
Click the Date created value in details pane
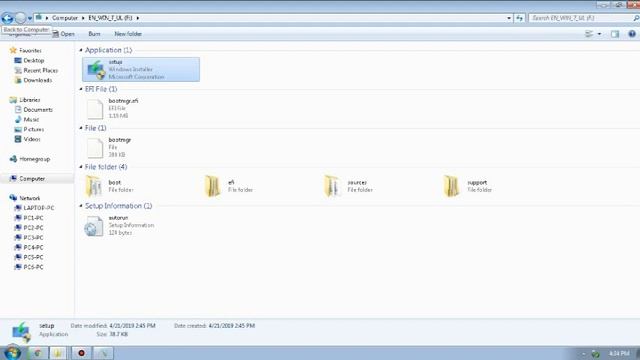click(x=231, y=326)
